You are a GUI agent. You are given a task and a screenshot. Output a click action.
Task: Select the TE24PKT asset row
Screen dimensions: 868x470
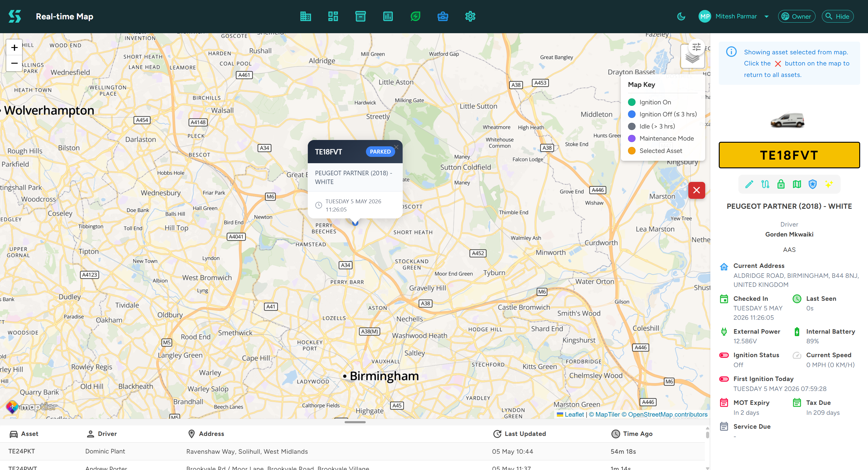coord(352,452)
